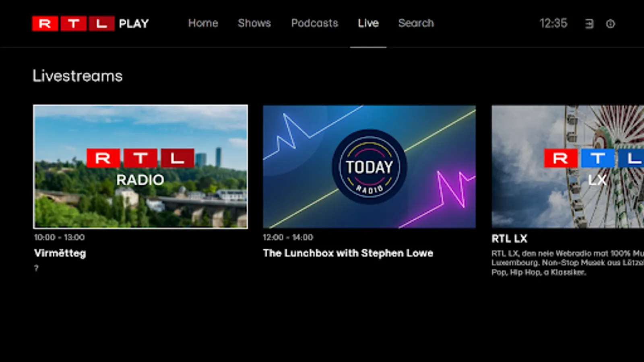This screenshot has height=362, width=644.
Task: Click the 10:00 - 13:00 time slot
Action: pyautogui.click(x=59, y=237)
